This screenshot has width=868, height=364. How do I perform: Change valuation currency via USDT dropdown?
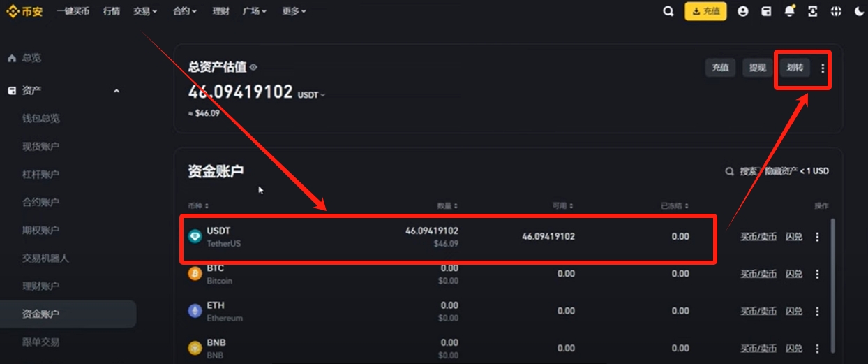[x=311, y=94]
